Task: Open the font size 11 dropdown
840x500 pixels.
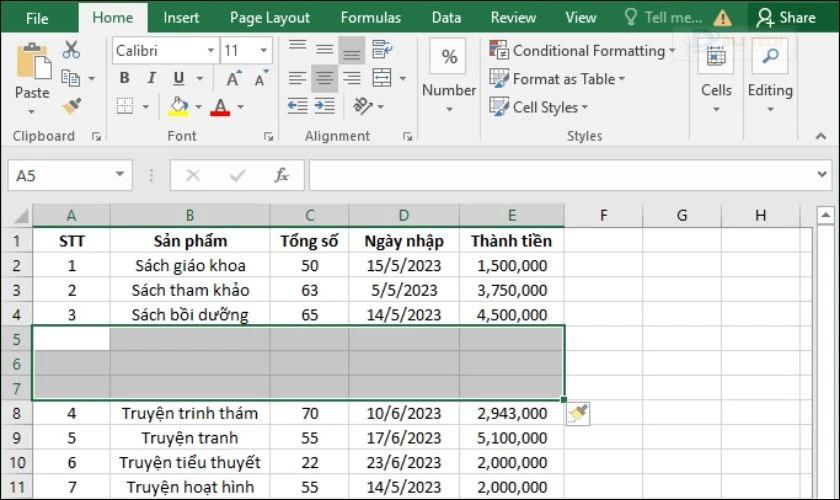Action: (264, 50)
